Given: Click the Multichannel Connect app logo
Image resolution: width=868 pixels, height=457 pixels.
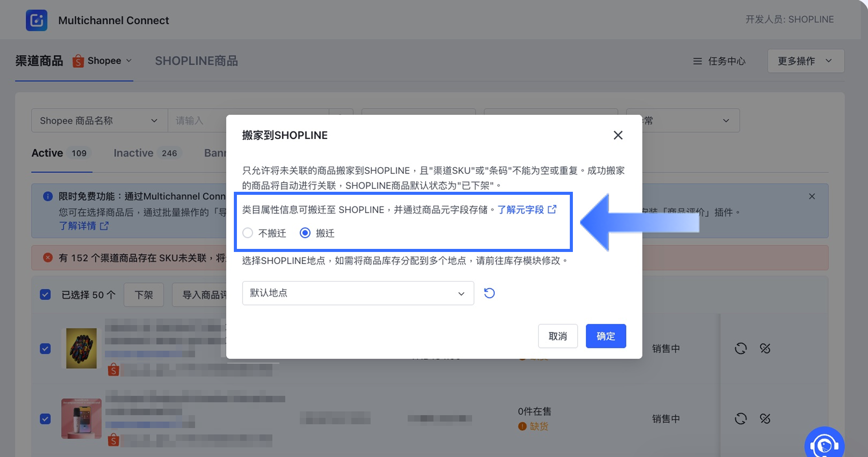Looking at the screenshot, I should [x=37, y=20].
